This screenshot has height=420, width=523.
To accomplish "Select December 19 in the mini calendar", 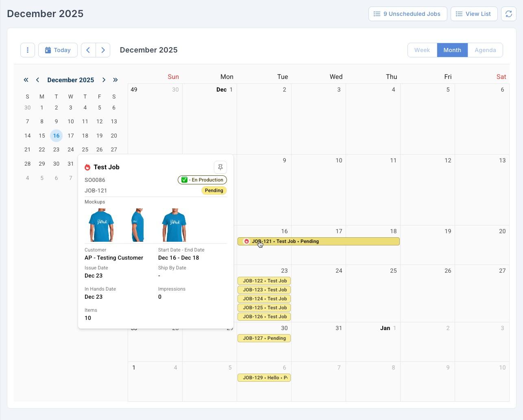I will tap(99, 136).
